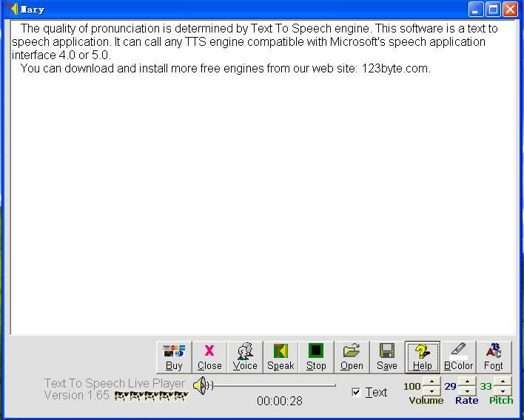
Task: Click the Mary title bar app icon
Action: click(11, 8)
